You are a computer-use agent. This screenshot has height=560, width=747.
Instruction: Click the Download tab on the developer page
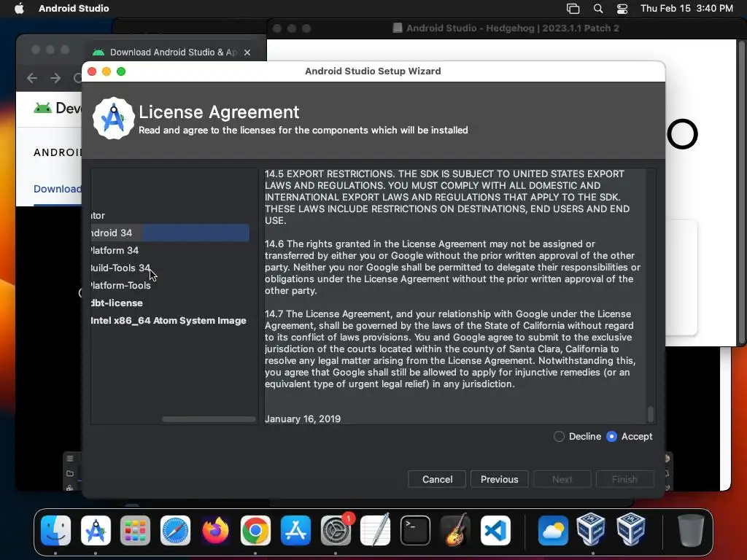57,189
